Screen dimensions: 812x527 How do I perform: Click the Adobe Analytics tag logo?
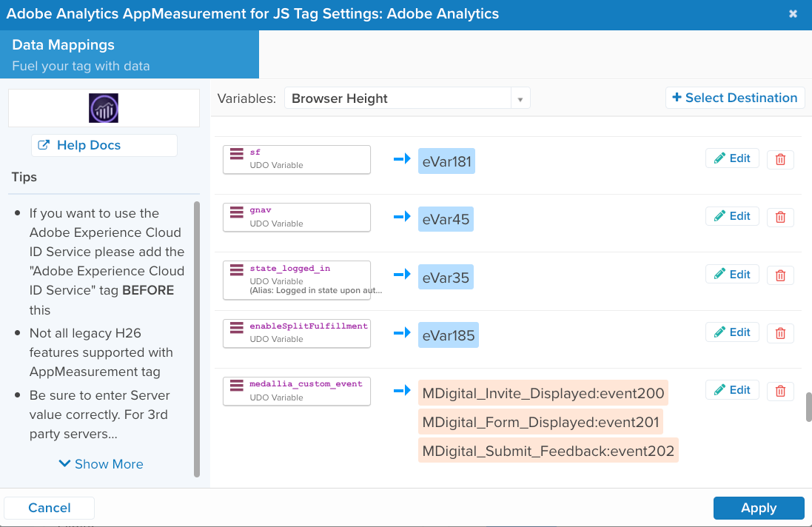pos(104,108)
